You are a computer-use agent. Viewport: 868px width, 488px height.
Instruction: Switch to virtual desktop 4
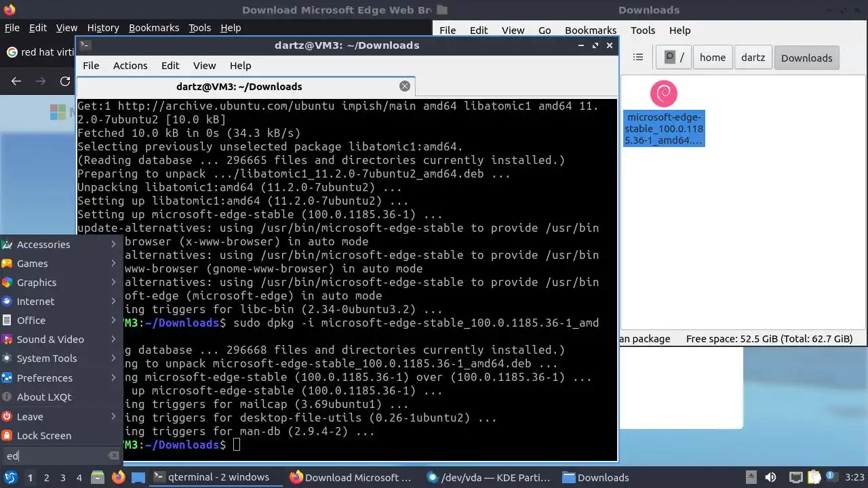79,477
